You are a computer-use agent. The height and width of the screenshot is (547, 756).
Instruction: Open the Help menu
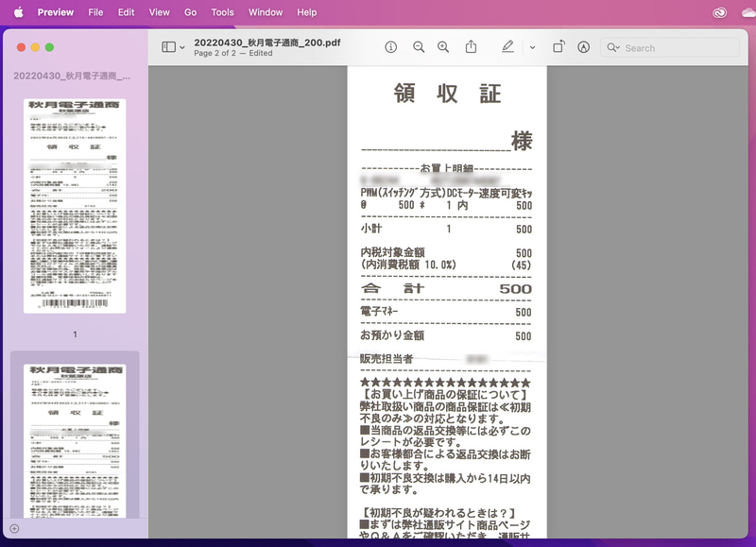coord(306,12)
